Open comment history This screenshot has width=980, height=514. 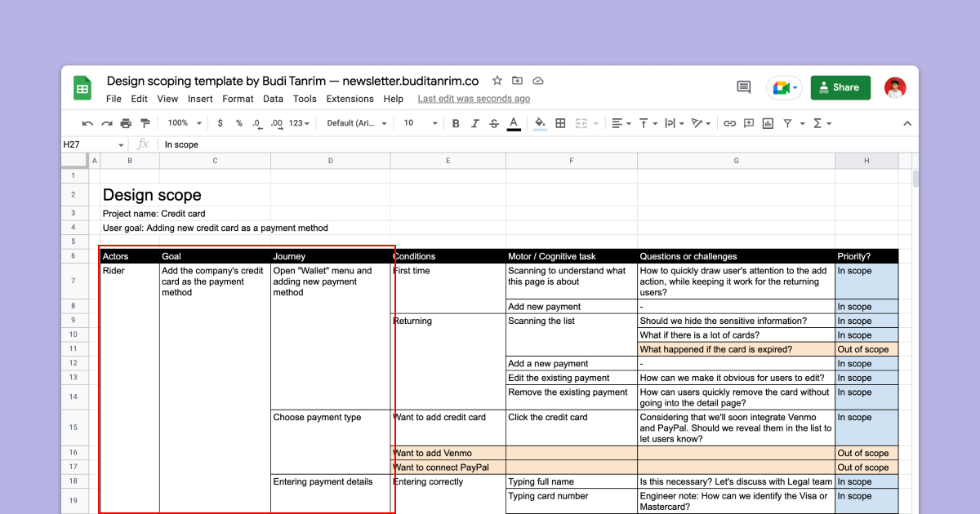click(x=742, y=86)
